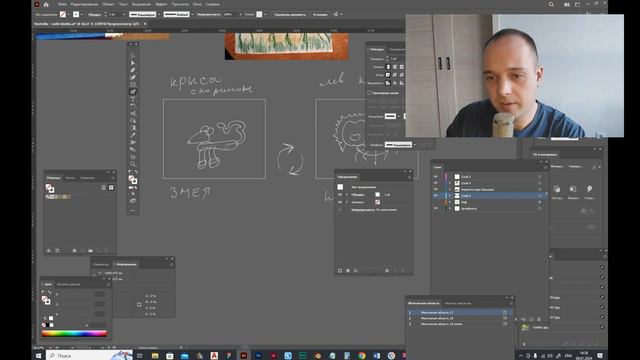Click the highlighted active brush tool
Viewport: 640px width, 360px height.
pyautogui.click(x=133, y=91)
